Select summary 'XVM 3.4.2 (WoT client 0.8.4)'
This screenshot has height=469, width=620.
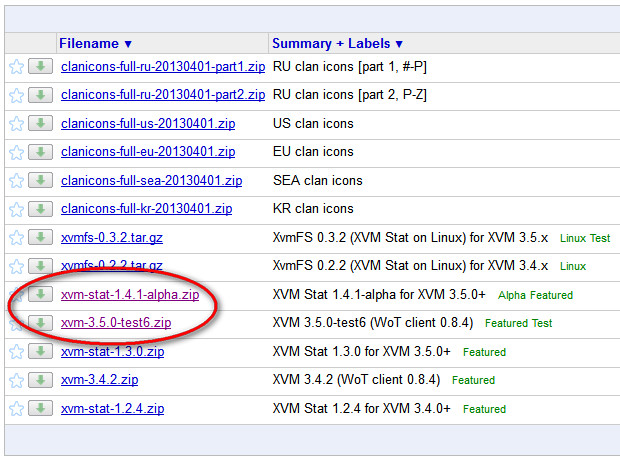click(x=356, y=380)
